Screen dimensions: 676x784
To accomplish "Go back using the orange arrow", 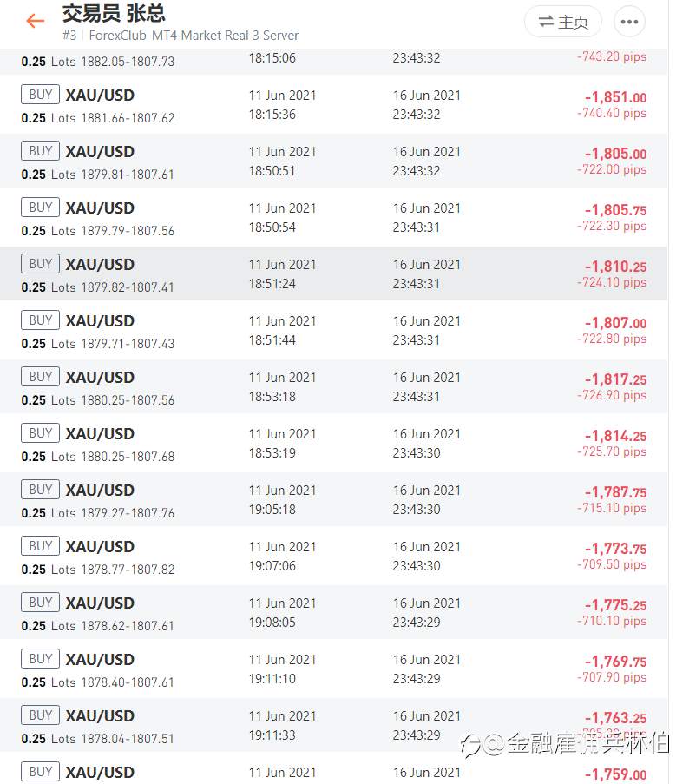I will click(36, 21).
